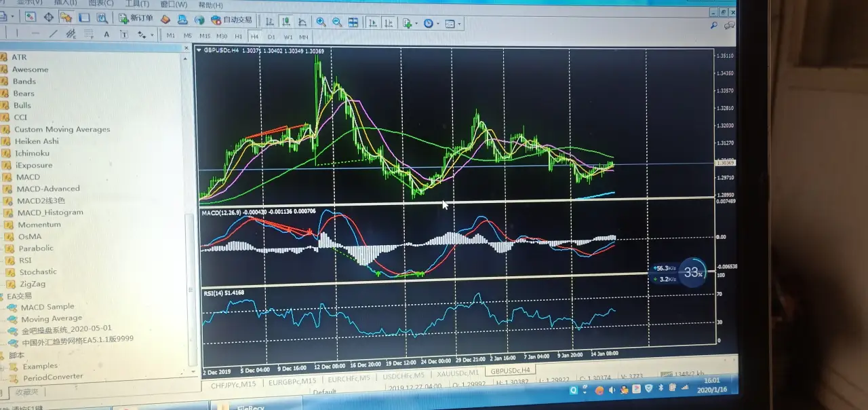This screenshot has width=868, height=410.
Task: Expand the periods clock dropdown arrow
Action: pyautogui.click(x=438, y=24)
